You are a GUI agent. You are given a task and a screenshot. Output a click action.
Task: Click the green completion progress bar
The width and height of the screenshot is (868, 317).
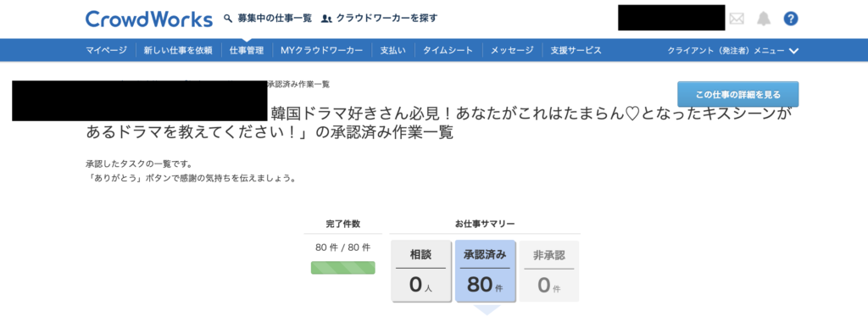[342, 268]
